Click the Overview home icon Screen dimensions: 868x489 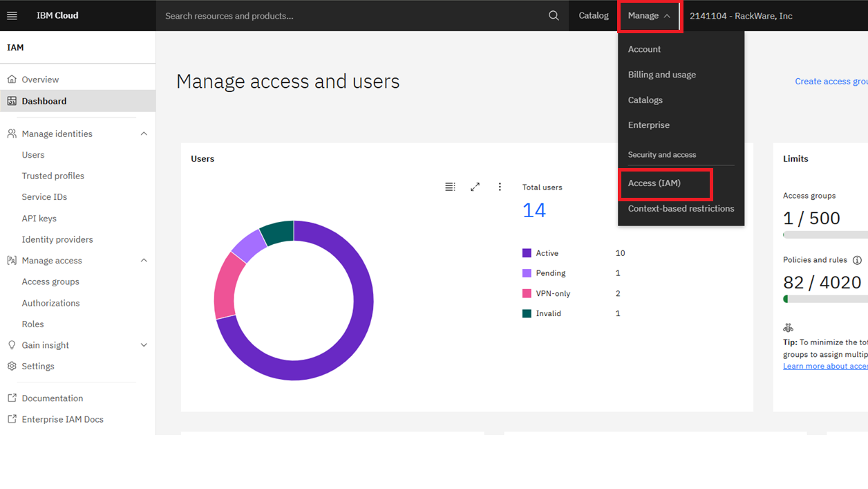[x=12, y=80]
